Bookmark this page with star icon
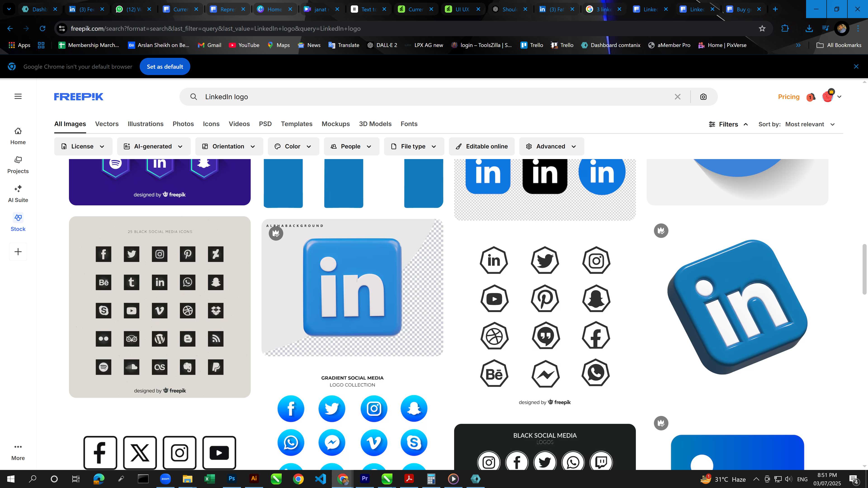 tap(762, 29)
